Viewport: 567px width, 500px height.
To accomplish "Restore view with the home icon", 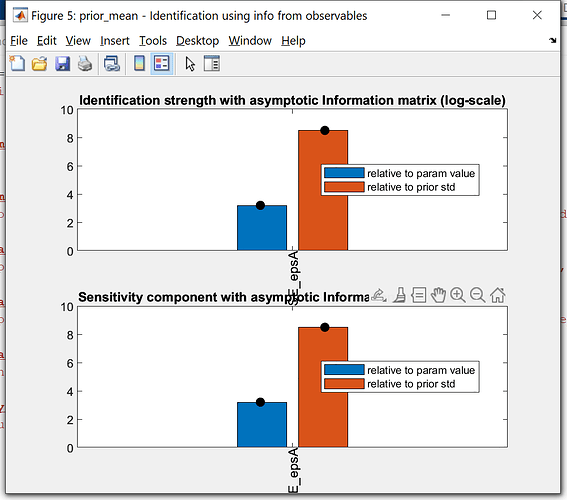I will click(x=498, y=295).
